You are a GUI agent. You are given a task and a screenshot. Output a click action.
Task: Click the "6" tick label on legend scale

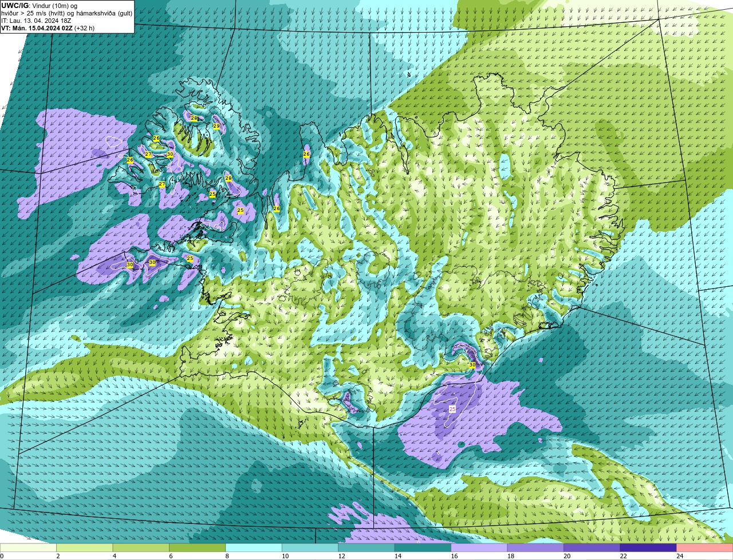coord(171,556)
